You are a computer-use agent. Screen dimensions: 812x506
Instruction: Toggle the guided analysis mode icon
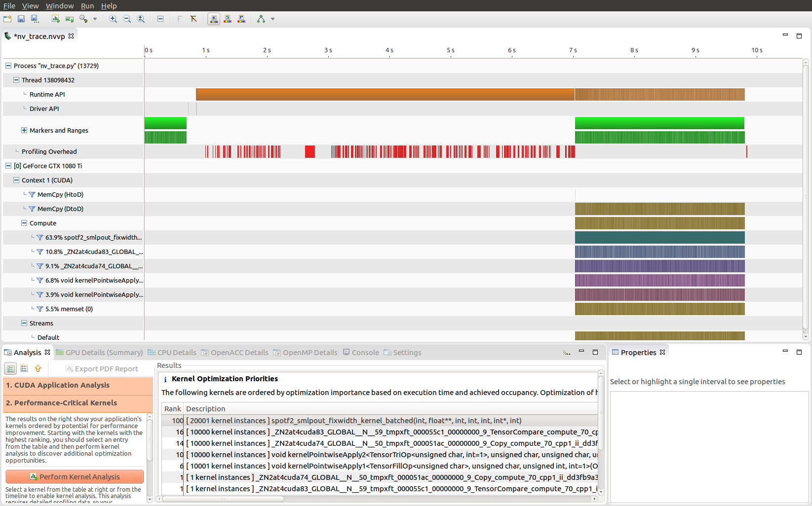pos(10,368)
